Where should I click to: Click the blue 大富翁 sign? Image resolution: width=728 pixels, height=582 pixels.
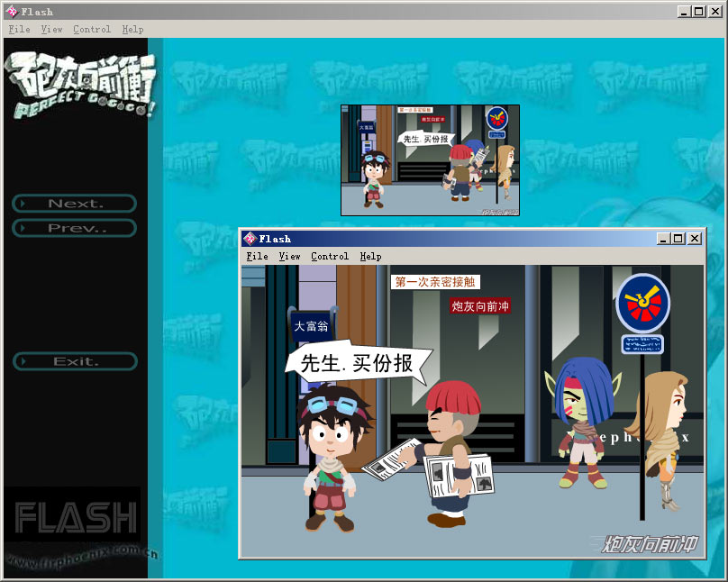[x=311, y=326]
